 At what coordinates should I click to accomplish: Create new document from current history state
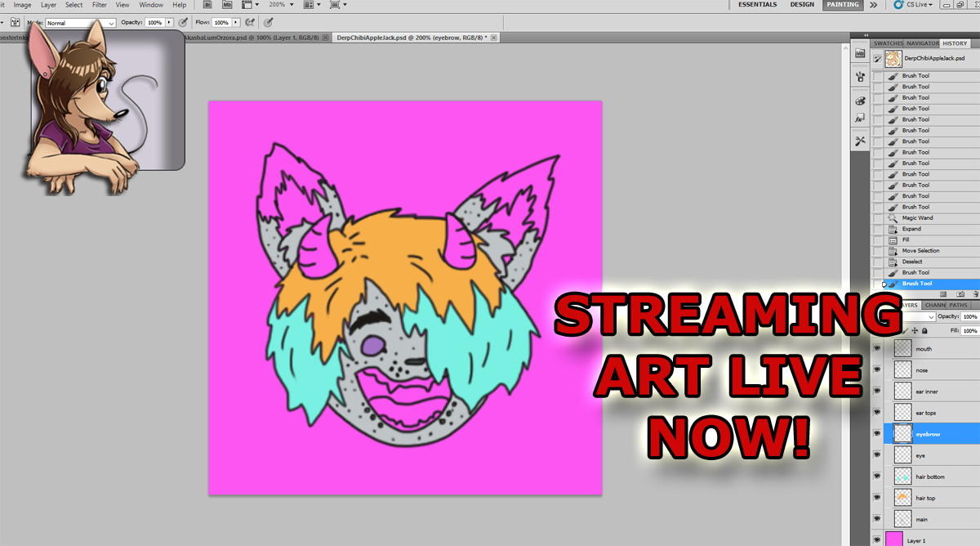(942, 294)
